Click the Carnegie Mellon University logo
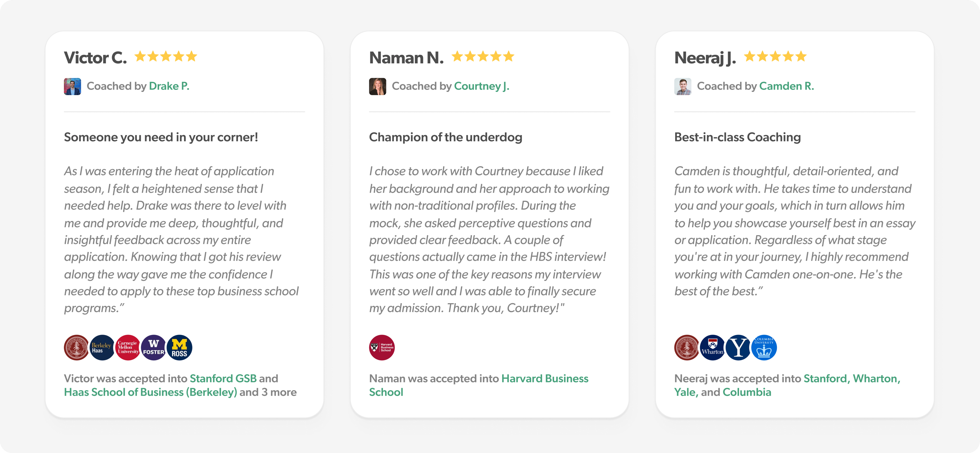 [x=128, y=347]
